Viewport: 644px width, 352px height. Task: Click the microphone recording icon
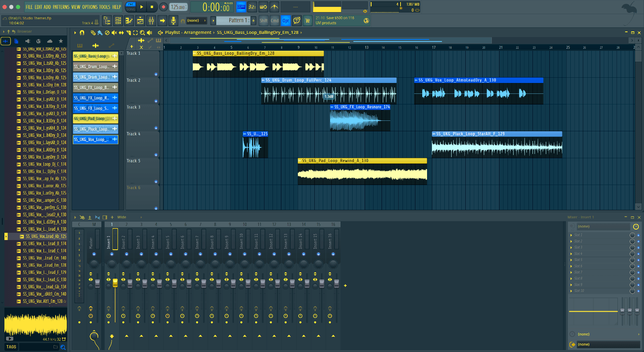[173, 21]
